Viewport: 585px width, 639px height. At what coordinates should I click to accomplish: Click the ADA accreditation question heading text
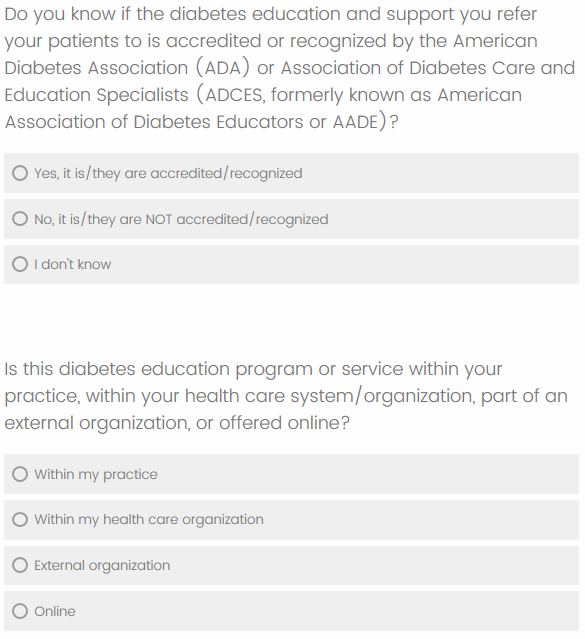[x=289, y=68]
